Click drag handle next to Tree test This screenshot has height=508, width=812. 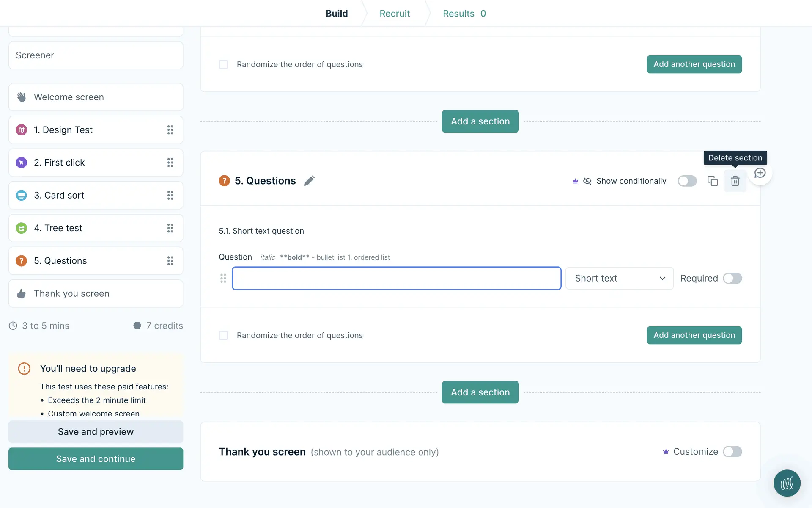pos(170,228)
